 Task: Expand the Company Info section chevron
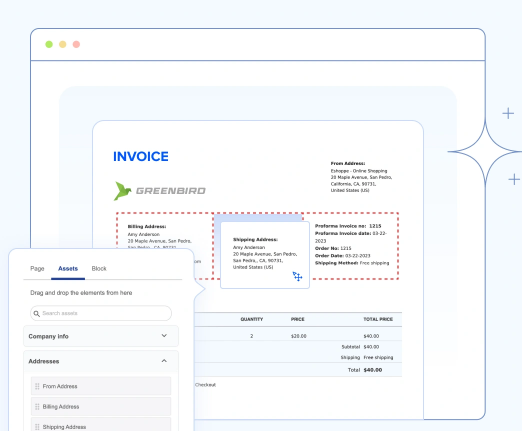pos(164,336)
